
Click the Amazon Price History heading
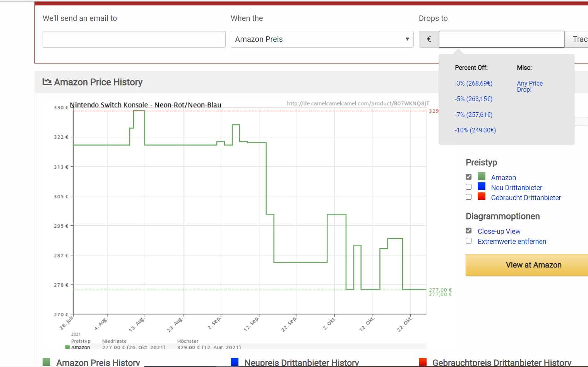click(98, 82)
